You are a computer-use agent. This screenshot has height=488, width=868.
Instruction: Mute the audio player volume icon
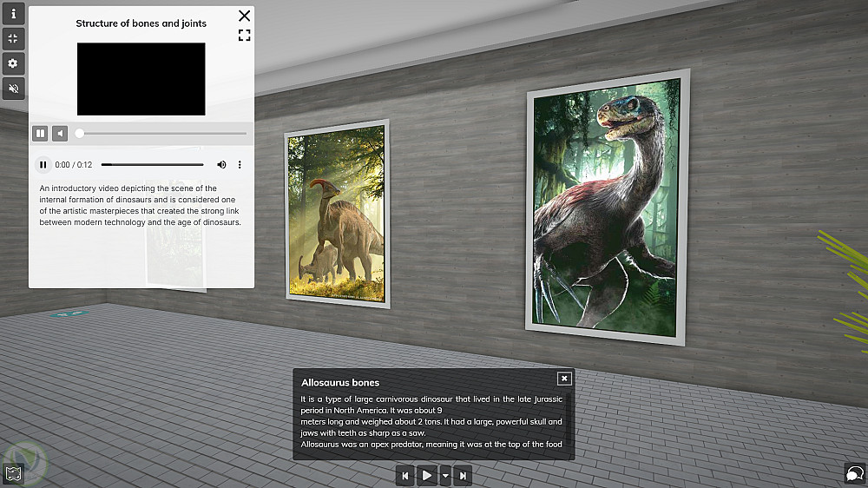(221, 164)
